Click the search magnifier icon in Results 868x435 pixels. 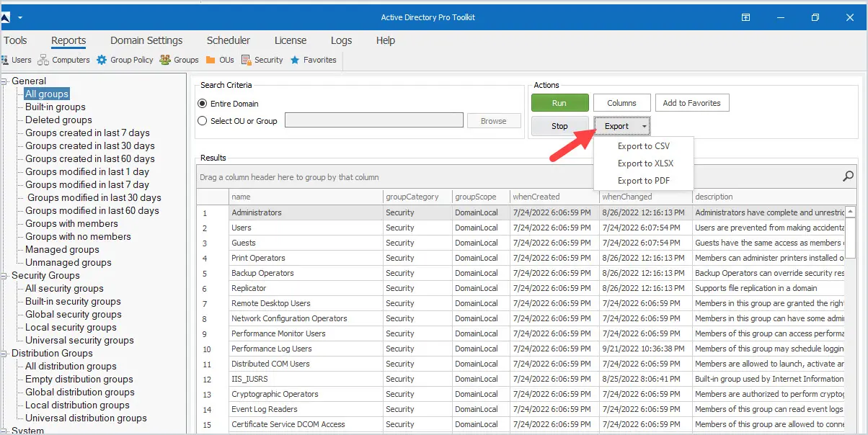(849, 176)
